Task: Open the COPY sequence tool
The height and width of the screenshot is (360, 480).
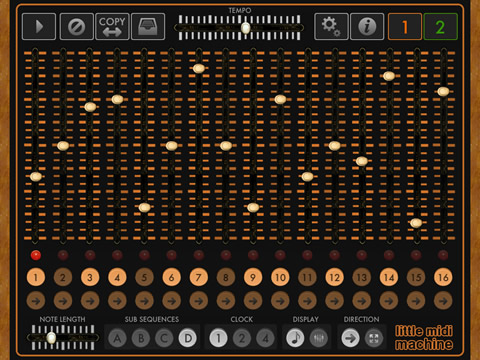Action: point(112,27)
